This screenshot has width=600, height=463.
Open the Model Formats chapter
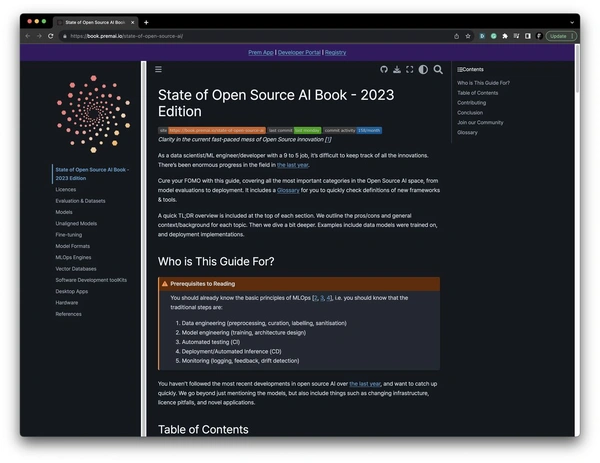[73, 246]
